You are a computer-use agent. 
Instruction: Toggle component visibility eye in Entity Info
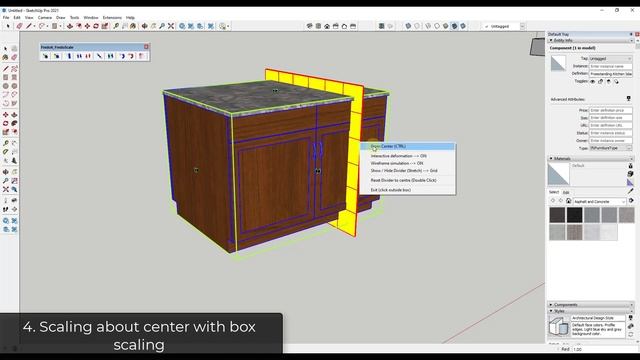click(x=593, y=81)
